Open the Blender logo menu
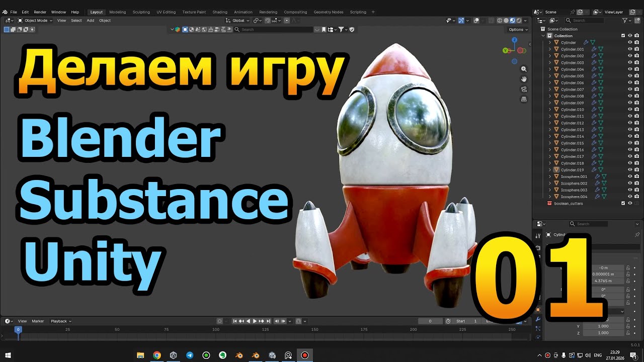644x362 pixels. click(x=5, y=12)
